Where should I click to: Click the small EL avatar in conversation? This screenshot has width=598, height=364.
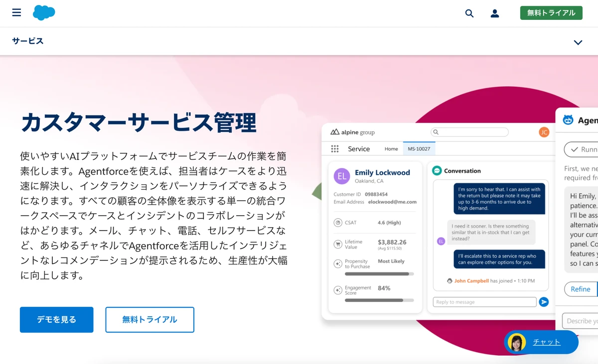tap(441, 241)
